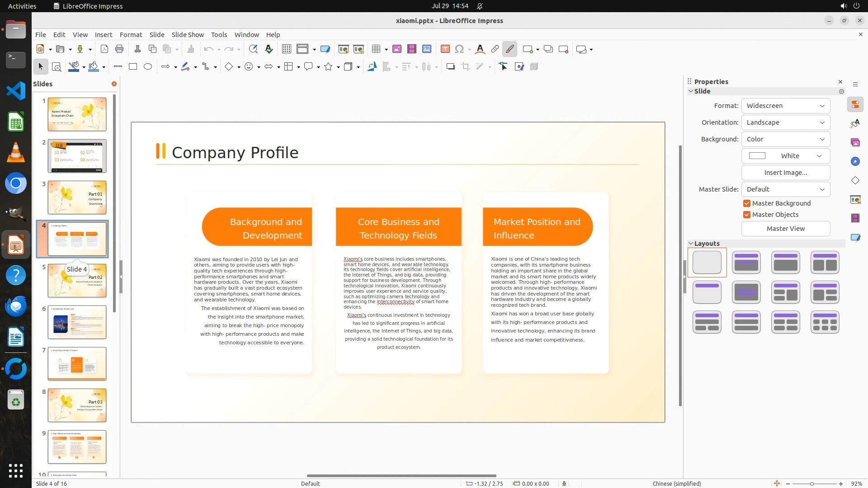Screen dimensions: 868x488
Task: Open the Format dropdown showing Widescreen
Action: [785, 106]
